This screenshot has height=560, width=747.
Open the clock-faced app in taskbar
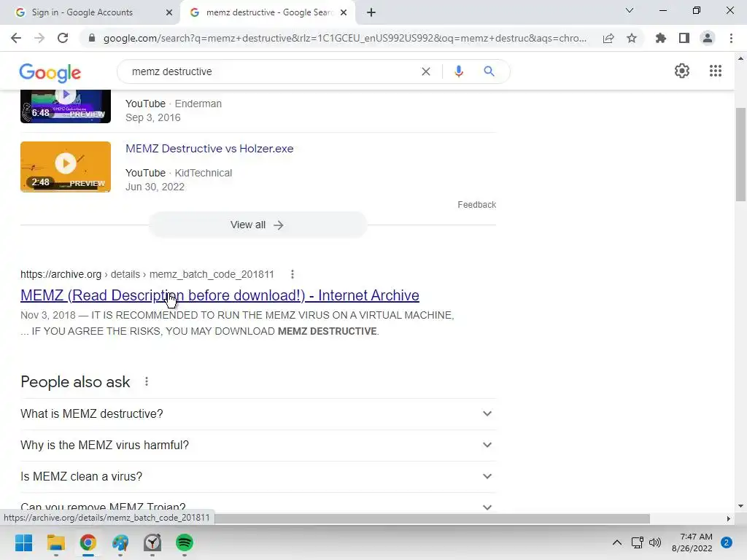tap(152, 542)
